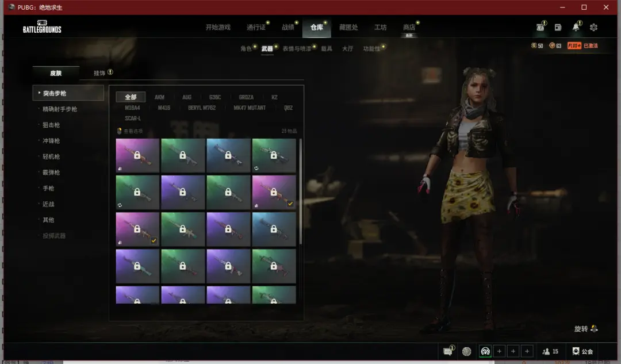The width and height of the screenshot is (621, 364).
Task: Open the chat messages icon
Action: pos(447,351)
